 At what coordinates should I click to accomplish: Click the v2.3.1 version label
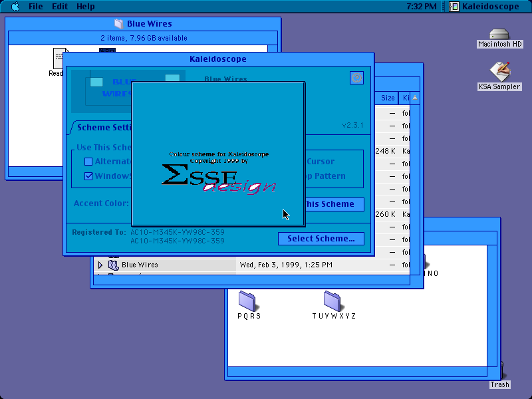point(352,125)
